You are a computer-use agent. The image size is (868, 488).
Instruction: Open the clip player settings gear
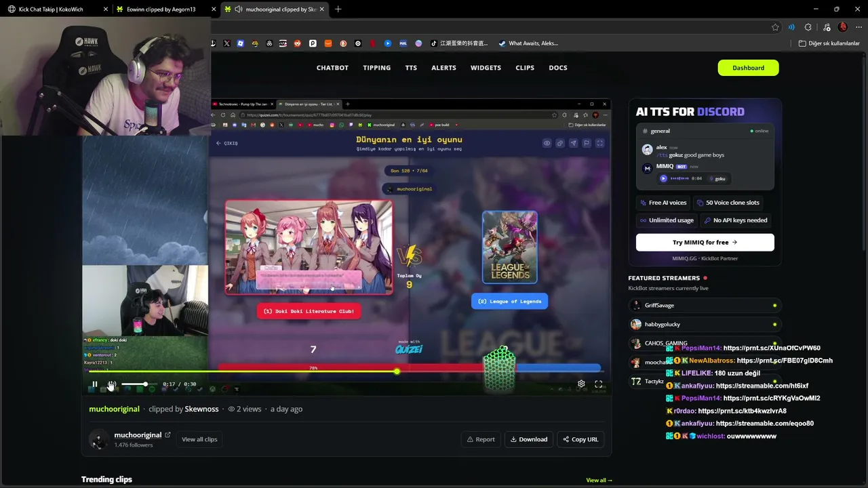click(x=581, y=384)
